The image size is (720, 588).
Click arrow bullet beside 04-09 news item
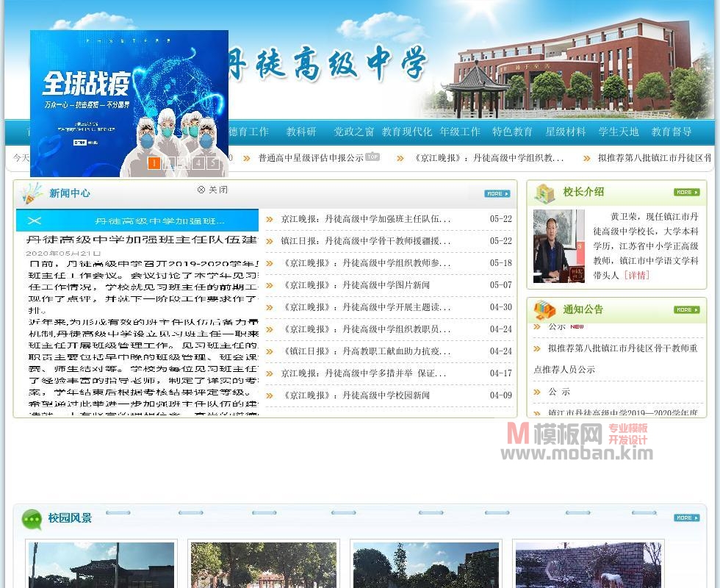(x=270, y=395)
